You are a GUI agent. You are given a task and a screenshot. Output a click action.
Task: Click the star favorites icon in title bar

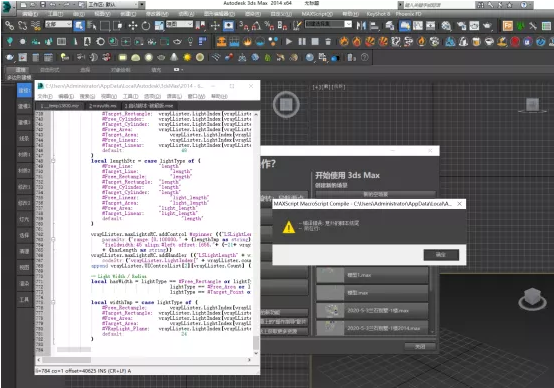509,5
